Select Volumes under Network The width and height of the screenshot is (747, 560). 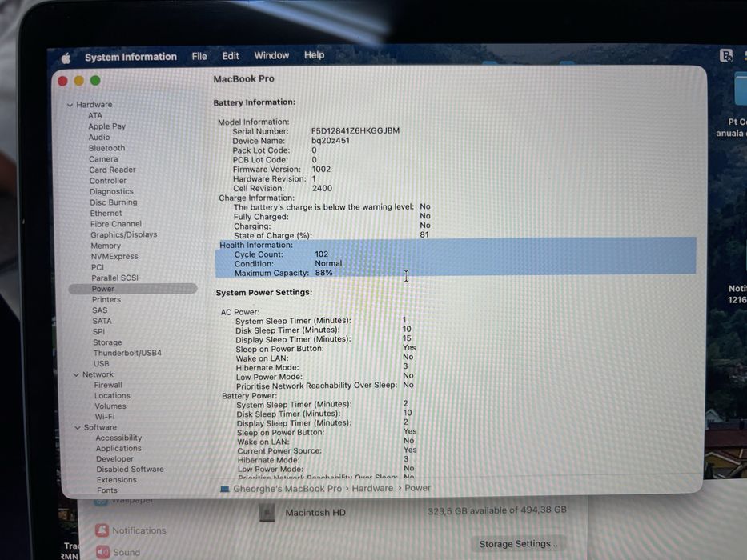(110, 406)
